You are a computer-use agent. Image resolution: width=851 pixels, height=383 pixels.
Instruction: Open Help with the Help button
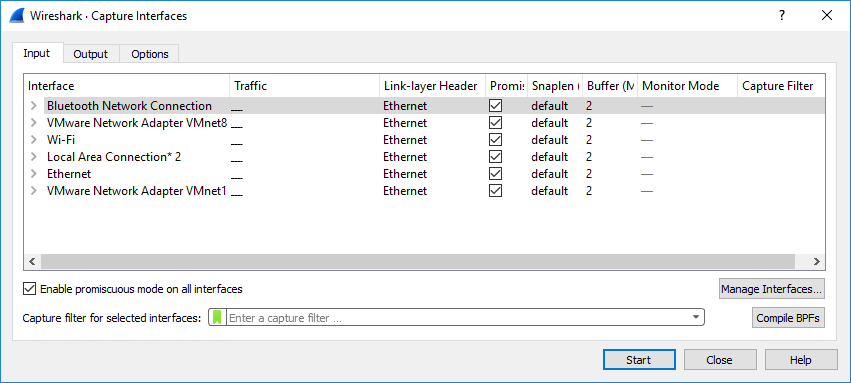click(x=801, y=360)
